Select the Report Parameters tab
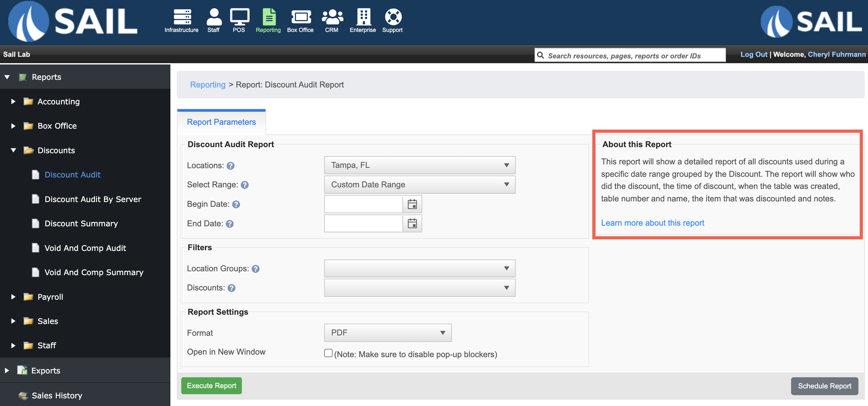The image size is (868, 406). [221, 122]
